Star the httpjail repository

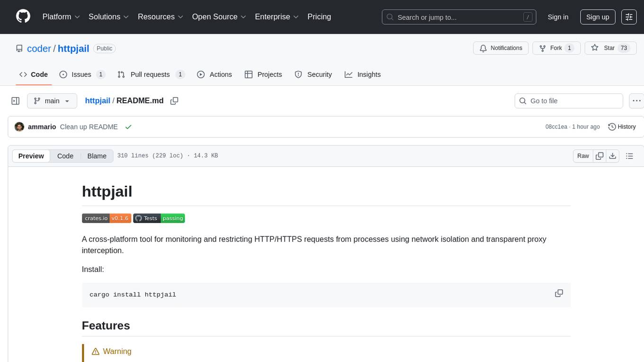coord(611,48)
